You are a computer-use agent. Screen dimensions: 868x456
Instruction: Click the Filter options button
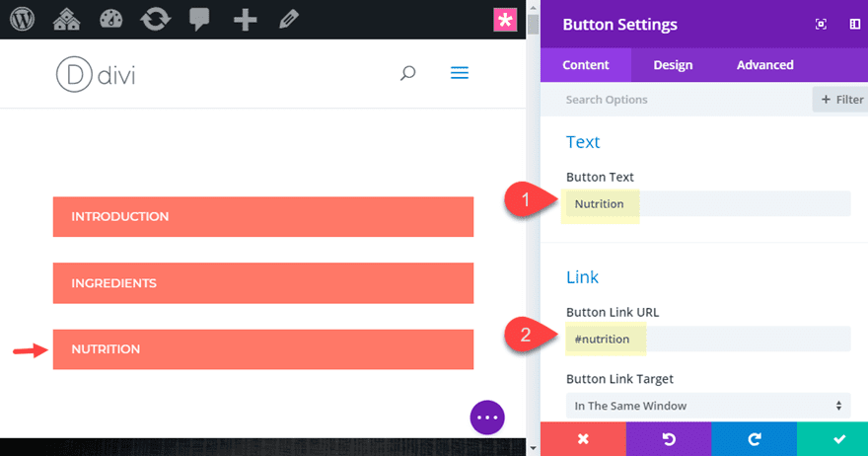coord(839,99)
